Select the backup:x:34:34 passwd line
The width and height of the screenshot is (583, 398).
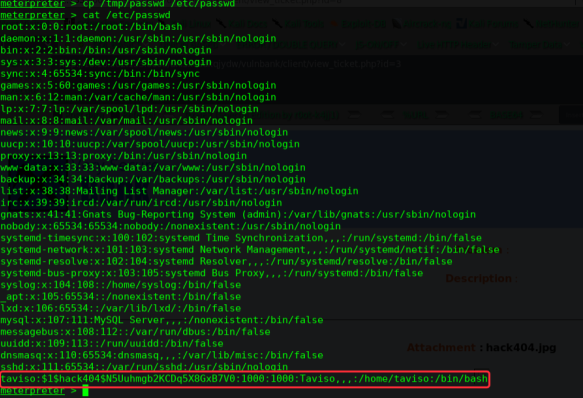153,179
